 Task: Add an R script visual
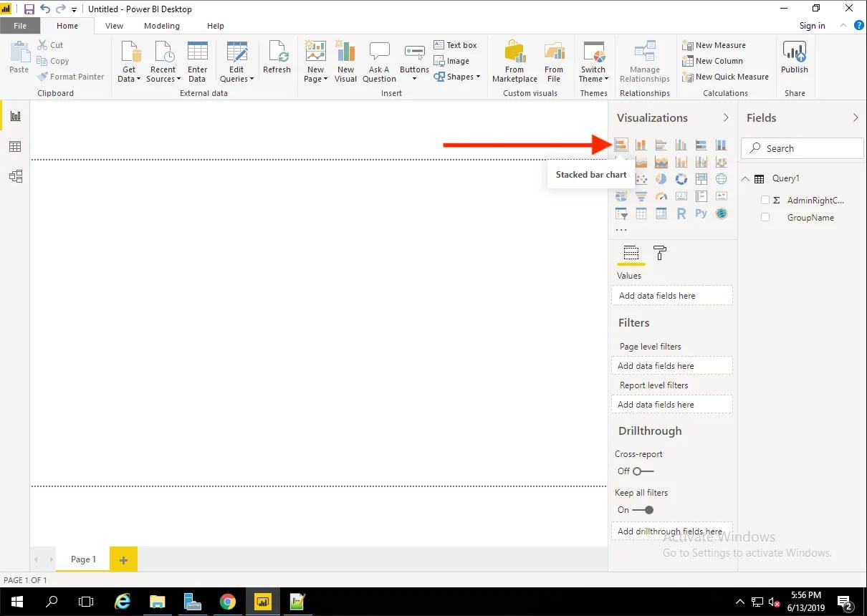click(681, 213)
